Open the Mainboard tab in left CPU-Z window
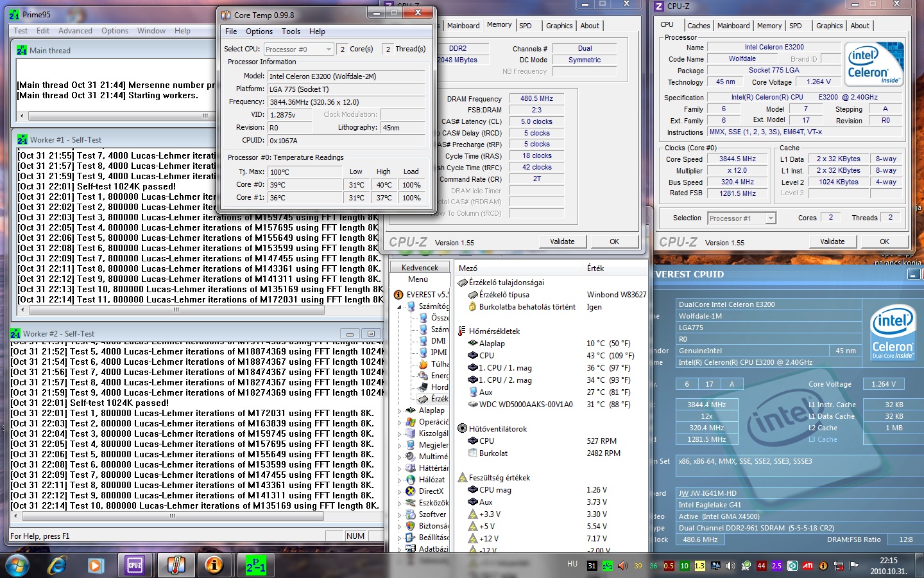This screenshot has width=924, height=578. (x=463, y=26)
